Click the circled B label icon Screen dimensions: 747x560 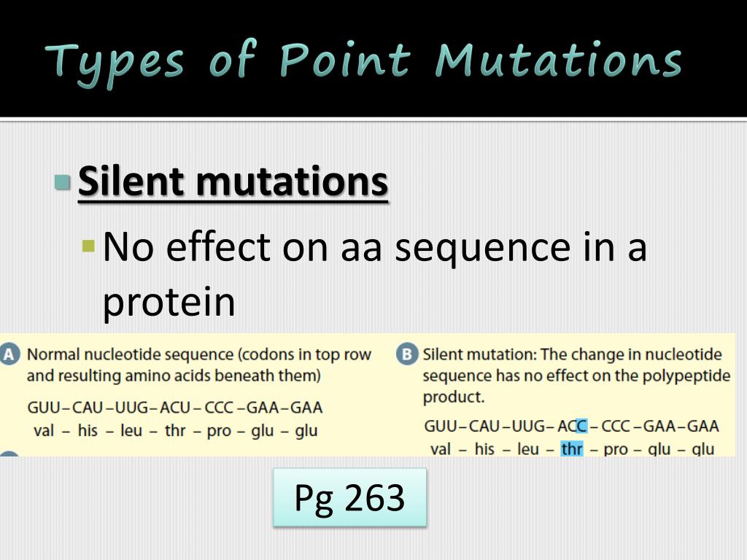[407, 355]
